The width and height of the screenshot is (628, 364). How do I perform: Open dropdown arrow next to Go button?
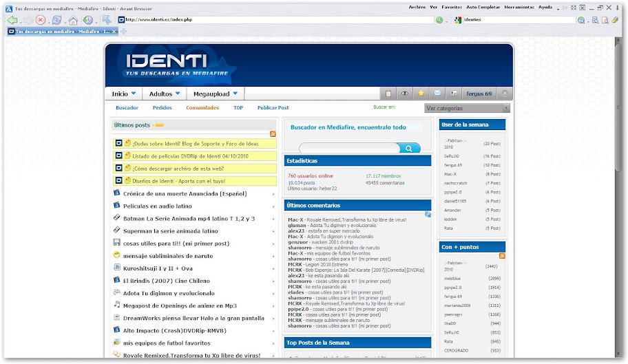click(447, 21)
